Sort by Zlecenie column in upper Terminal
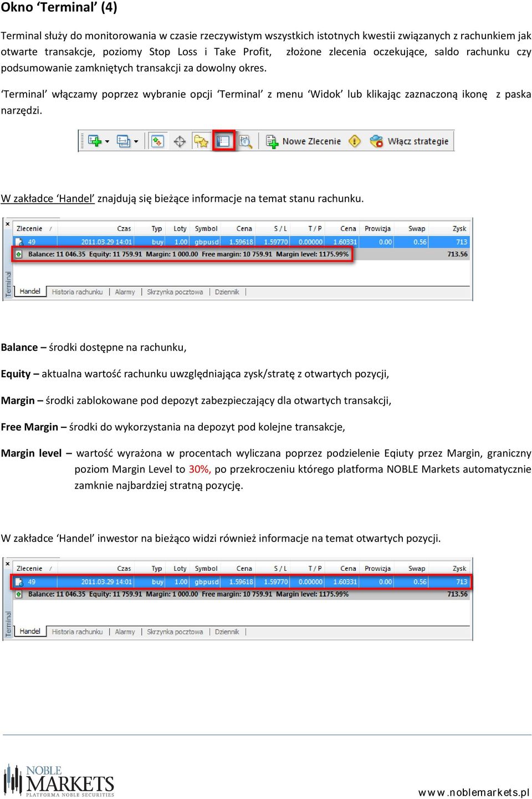 click(x=29, y=228)
